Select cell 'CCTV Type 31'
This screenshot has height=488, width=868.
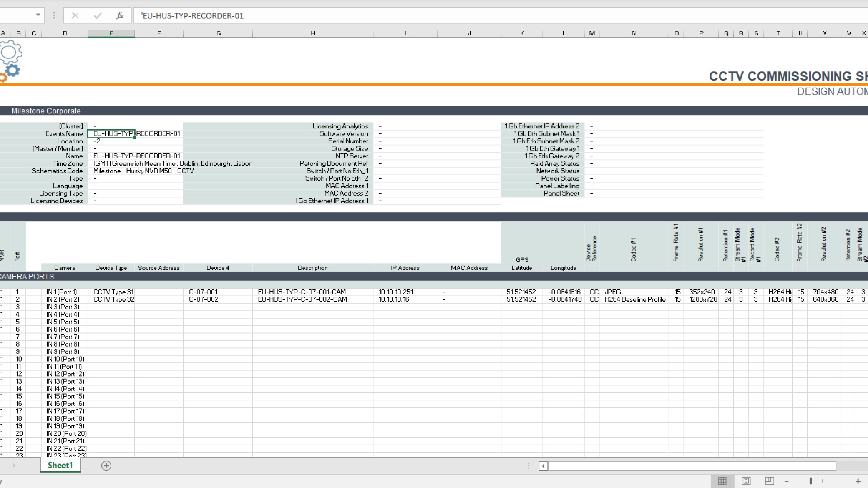point(111,292)
